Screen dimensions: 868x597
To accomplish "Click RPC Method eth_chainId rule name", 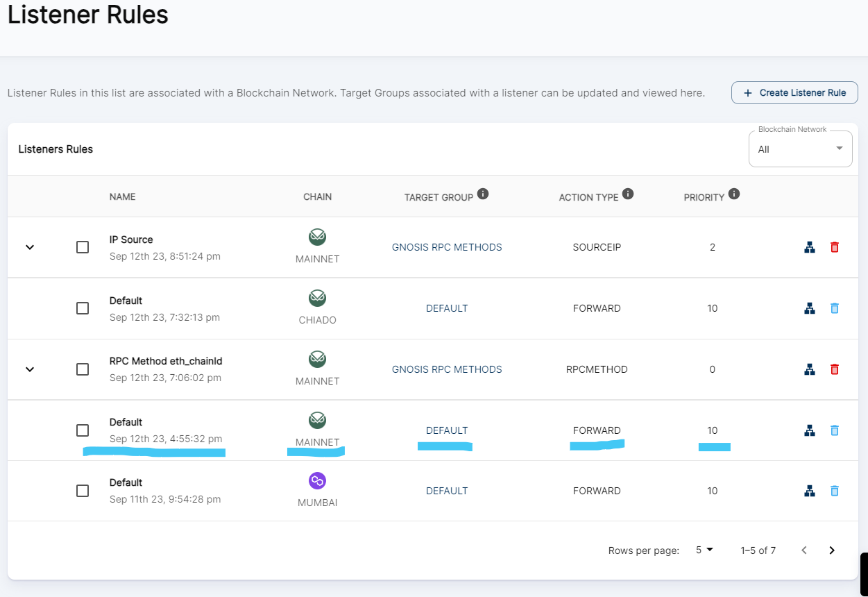I will click(166, 362).
